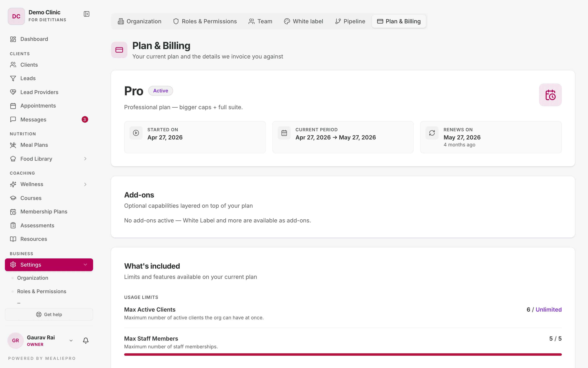The width and height of the screenshot is (588, 368).
Task: Click the Courses graduation cap icon
Action: coord(13,198)
